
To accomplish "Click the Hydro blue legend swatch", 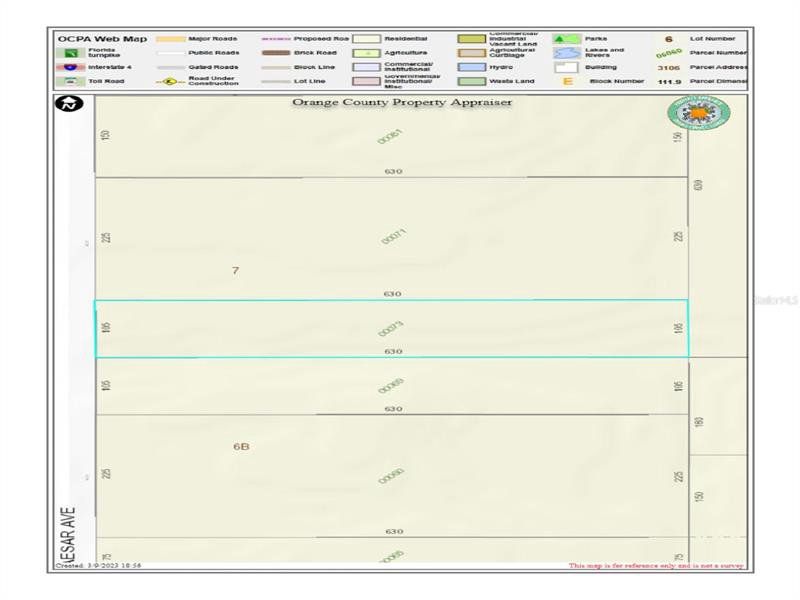I will (x=471, y=67).
